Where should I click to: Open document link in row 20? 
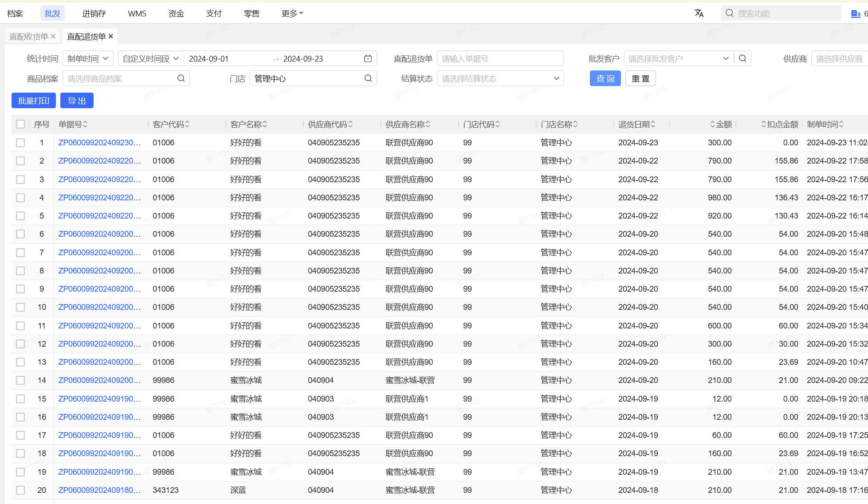point(99,490)
